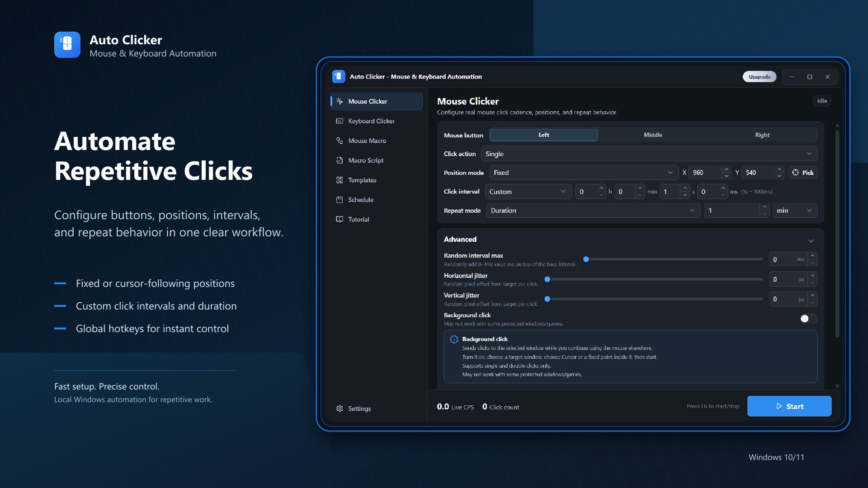Click the Random interval max slider handle
The height and width of the screenshot is (488, 868).
pos(586,259)
